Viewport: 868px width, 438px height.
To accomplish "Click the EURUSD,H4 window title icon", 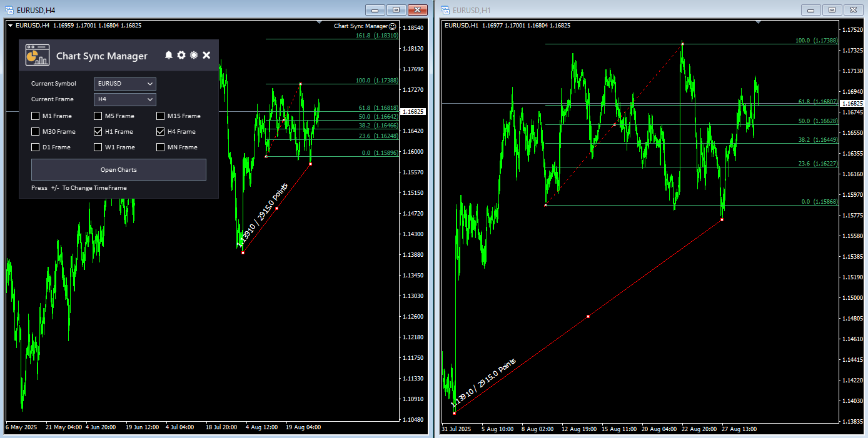I will pyautogui.click(x=9, y=10).
